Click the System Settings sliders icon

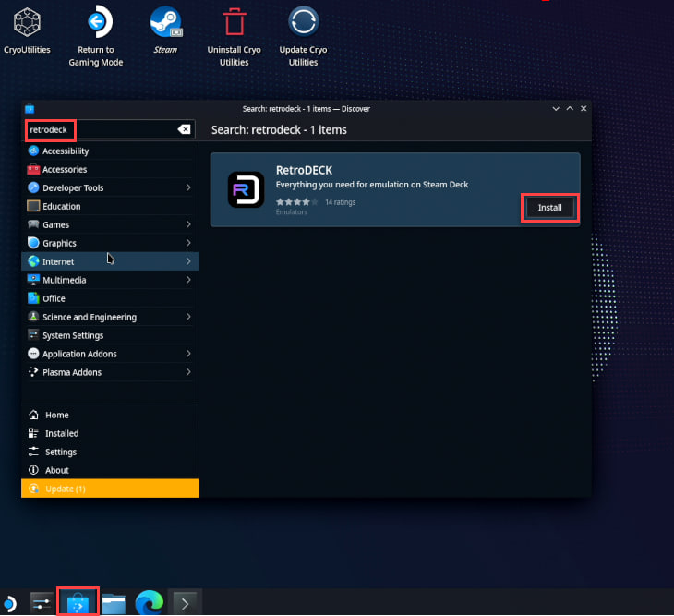[33, 335]
